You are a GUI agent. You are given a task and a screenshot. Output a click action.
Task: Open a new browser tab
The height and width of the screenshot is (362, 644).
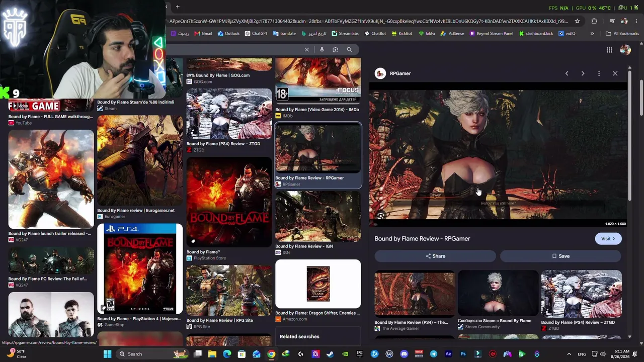click(178, 7)
